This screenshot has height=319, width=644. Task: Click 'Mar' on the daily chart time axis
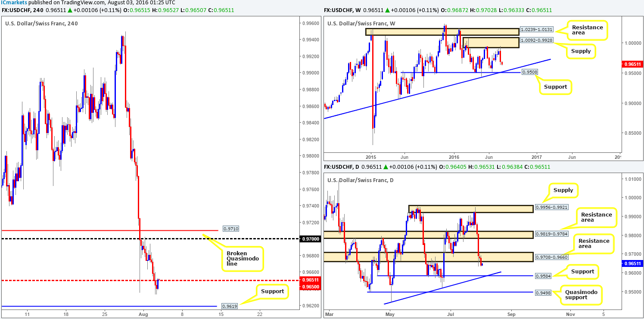(x=328, y=314)
